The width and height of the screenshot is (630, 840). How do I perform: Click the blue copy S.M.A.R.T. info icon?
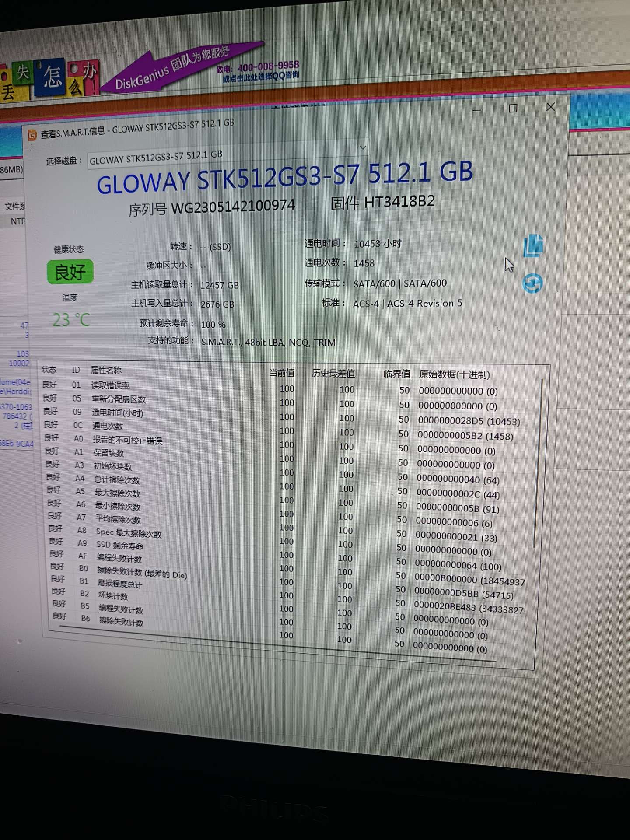(x=533, y=245)
